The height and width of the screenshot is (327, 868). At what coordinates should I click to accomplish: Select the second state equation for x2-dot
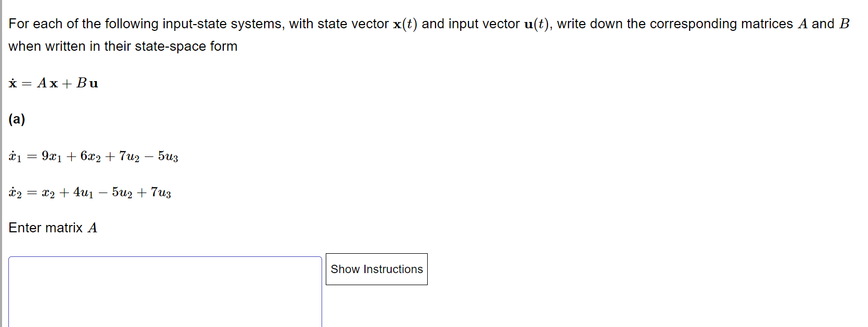click(90, 193)
